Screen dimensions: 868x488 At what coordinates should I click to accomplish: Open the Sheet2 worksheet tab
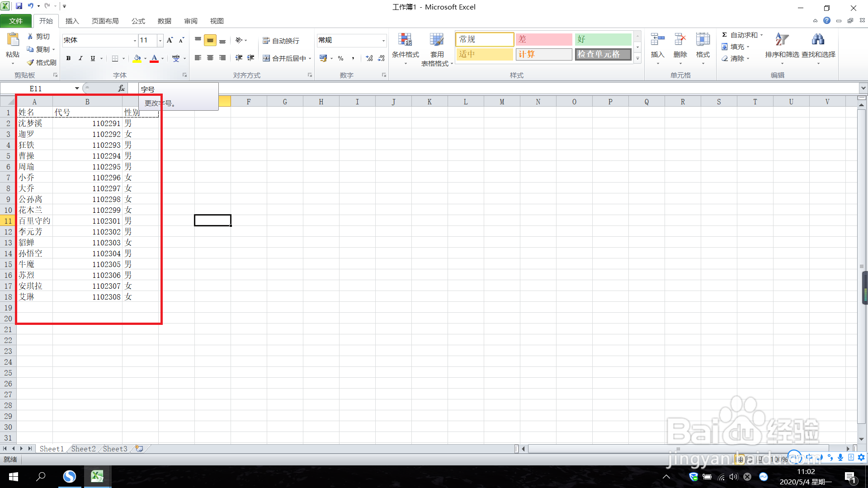(83, 449)
